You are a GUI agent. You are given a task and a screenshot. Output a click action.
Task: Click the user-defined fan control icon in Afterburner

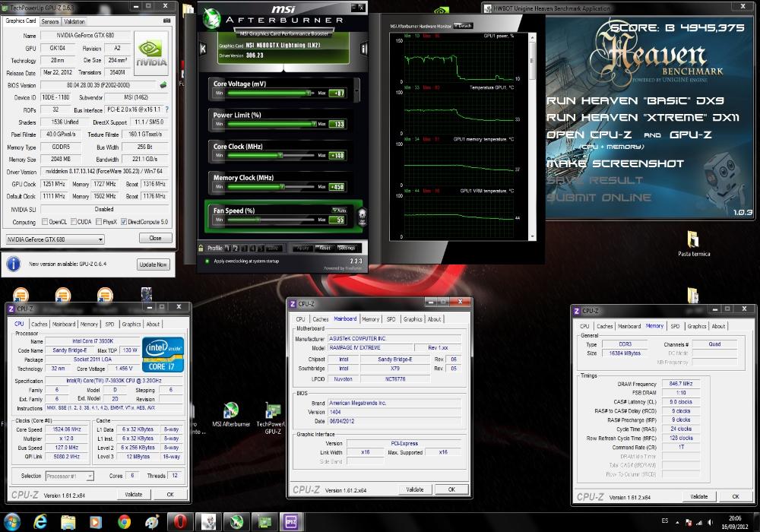(362, 216)
